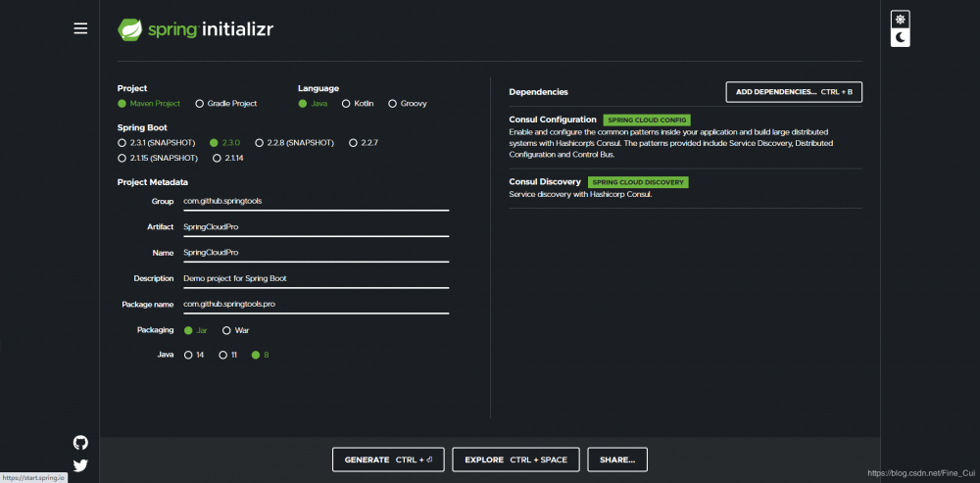Open the GitHub icon link
This screenshot has width=980, height=483.
pos(80,443)
